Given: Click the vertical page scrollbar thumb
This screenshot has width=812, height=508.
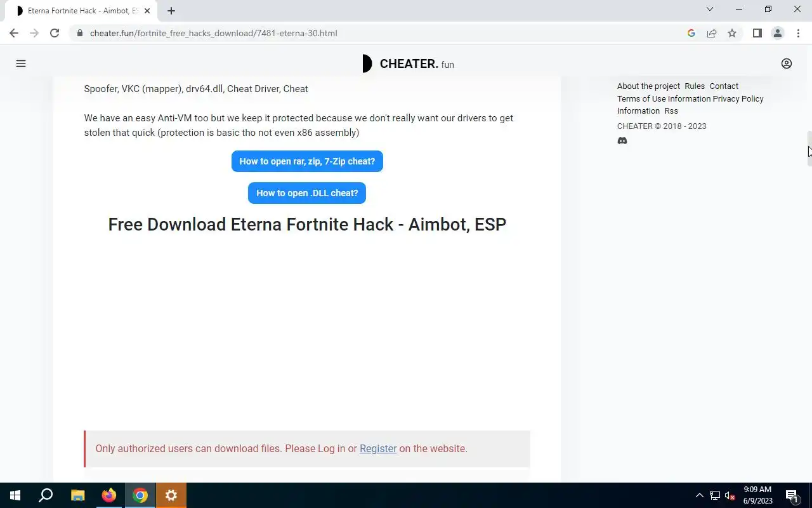Looking at the screenshot, I should coord(809,149).
